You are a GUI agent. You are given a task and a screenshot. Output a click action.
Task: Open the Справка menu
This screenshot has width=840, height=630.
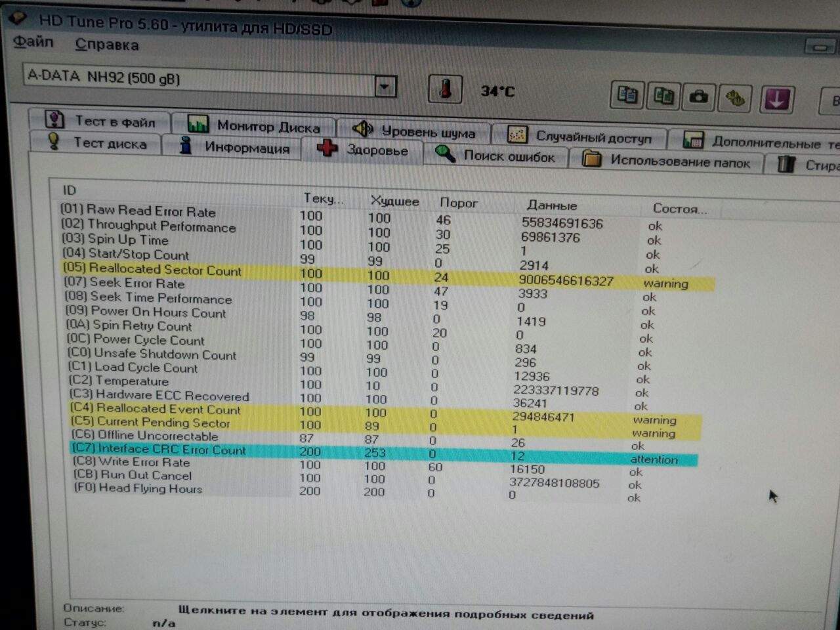click(x=107, y=45)
